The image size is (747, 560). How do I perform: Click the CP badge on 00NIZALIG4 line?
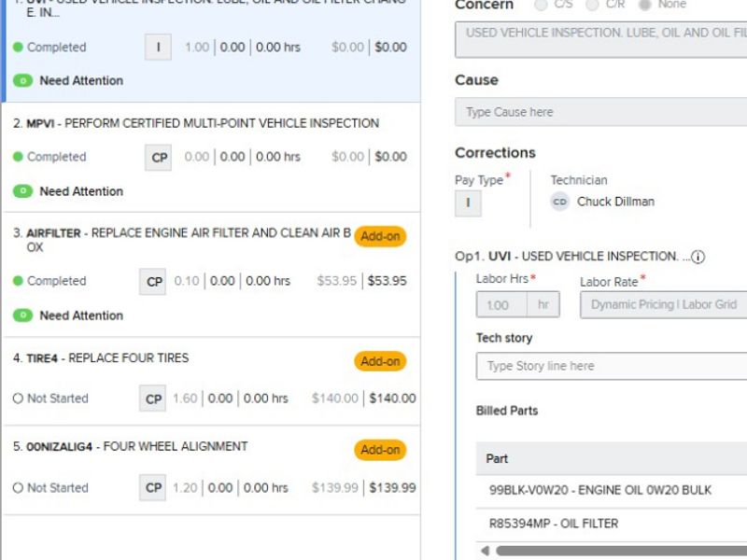(x=154, y=487)
